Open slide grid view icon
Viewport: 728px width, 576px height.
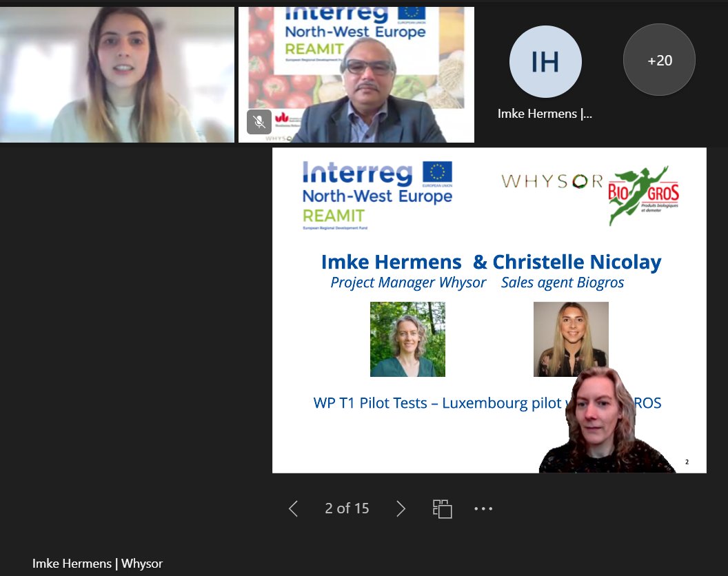point(442,508)
